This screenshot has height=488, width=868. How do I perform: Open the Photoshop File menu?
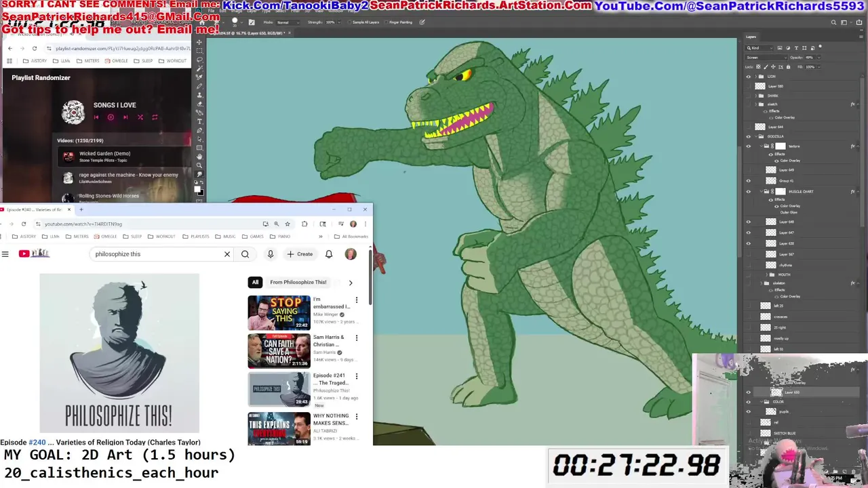(x=211, y=11)
